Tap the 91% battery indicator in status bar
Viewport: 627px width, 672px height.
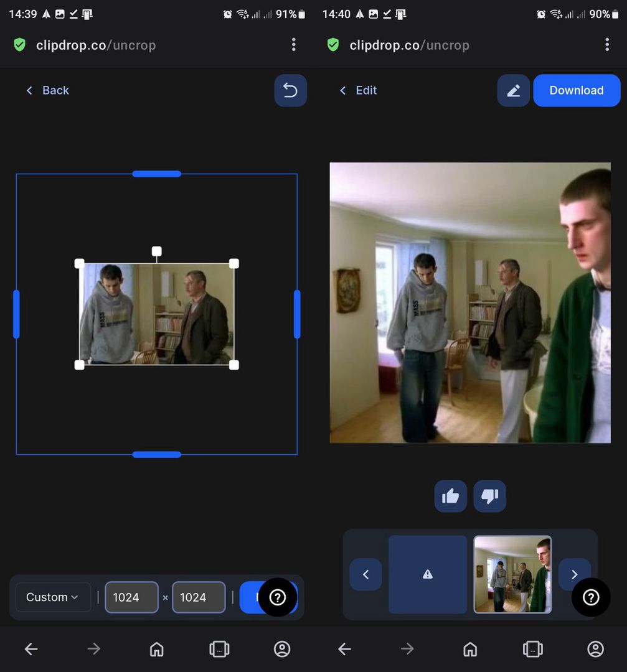291,14
